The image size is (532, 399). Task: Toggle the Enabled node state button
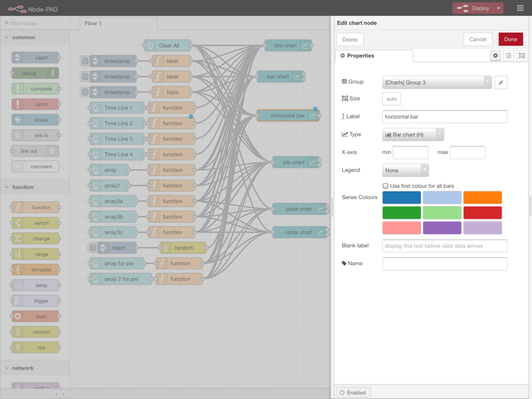coord(353,392)
